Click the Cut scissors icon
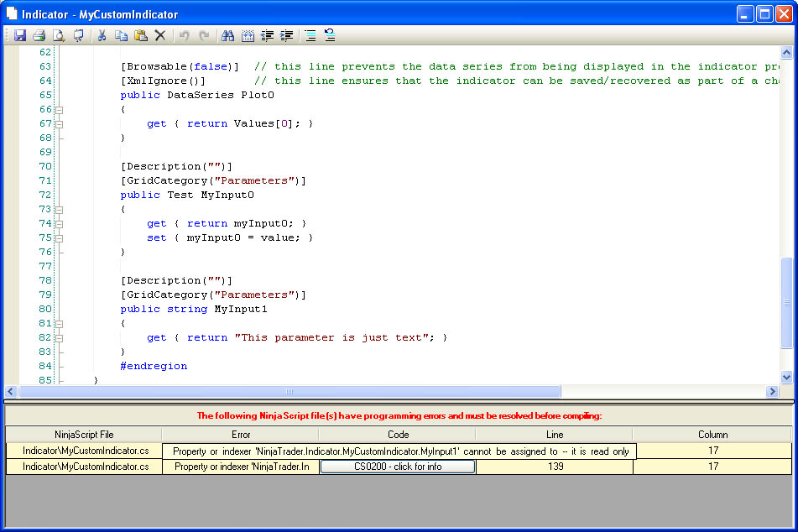Viewport: 798px width, 532px height. (102, 36)
